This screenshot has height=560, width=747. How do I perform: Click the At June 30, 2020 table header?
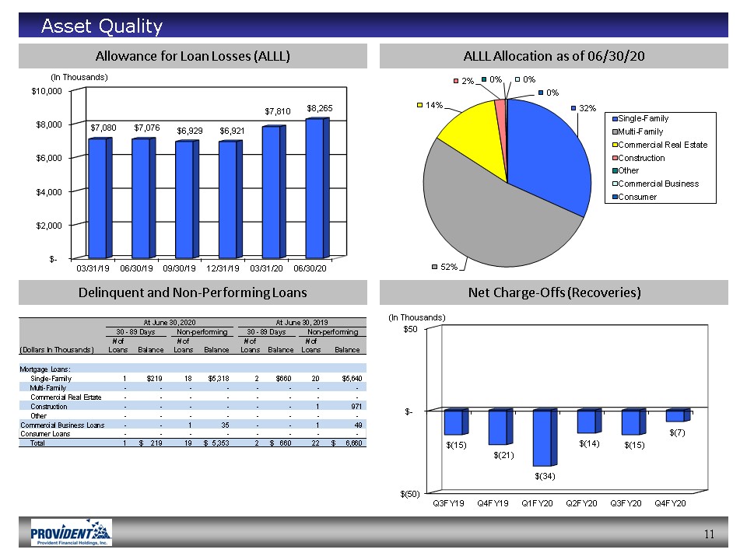pyautogui.click(x=170, y=322)
